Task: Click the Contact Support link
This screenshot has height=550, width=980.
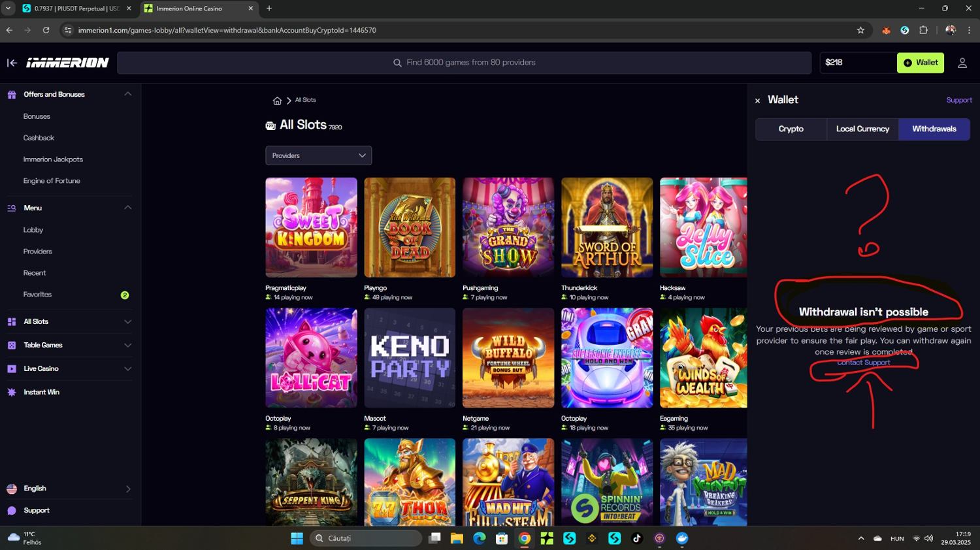Action: click(864, 363)
